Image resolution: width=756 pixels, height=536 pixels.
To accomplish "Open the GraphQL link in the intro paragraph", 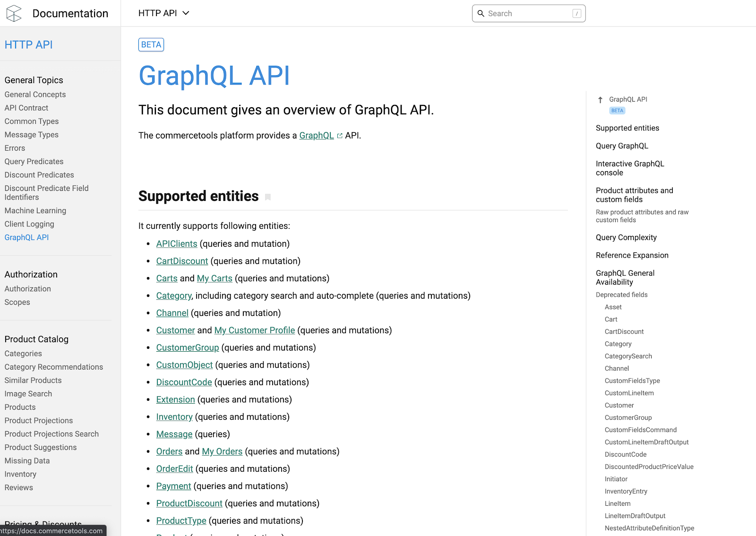I will coord(316,135).
